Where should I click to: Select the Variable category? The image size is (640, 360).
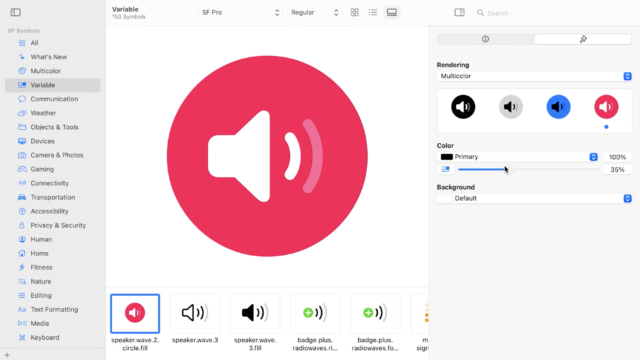(x=53, y=85)
